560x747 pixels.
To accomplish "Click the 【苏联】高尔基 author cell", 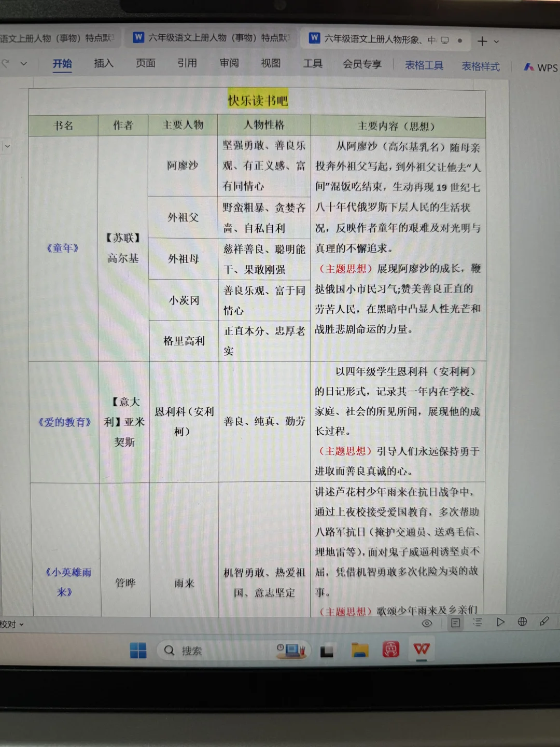I will tap(123, 248).
